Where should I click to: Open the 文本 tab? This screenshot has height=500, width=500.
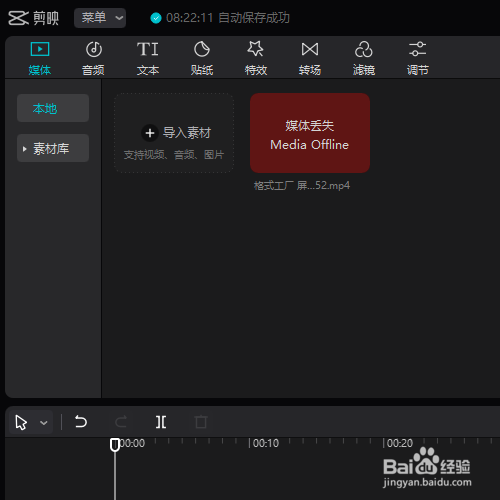coord(148,59)
